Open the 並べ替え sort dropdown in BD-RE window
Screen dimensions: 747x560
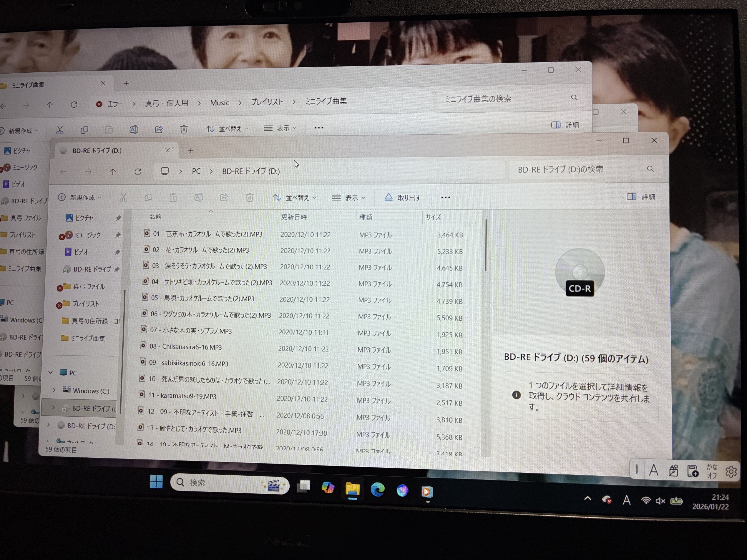point(294,197)
